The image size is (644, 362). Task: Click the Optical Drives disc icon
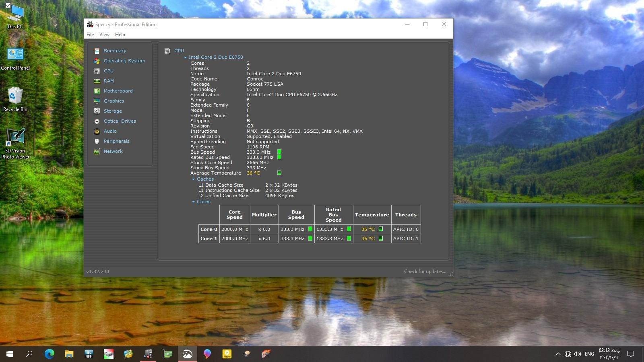97,121
